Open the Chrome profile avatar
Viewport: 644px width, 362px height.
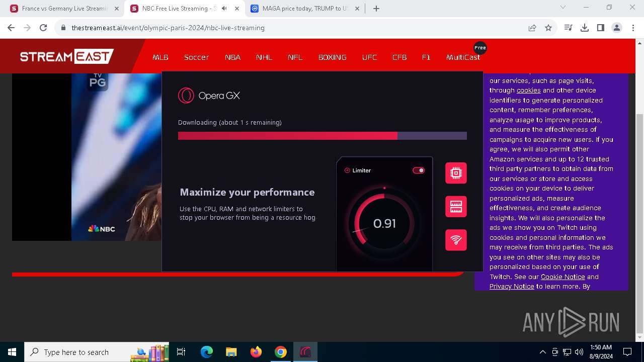point(617,28)
